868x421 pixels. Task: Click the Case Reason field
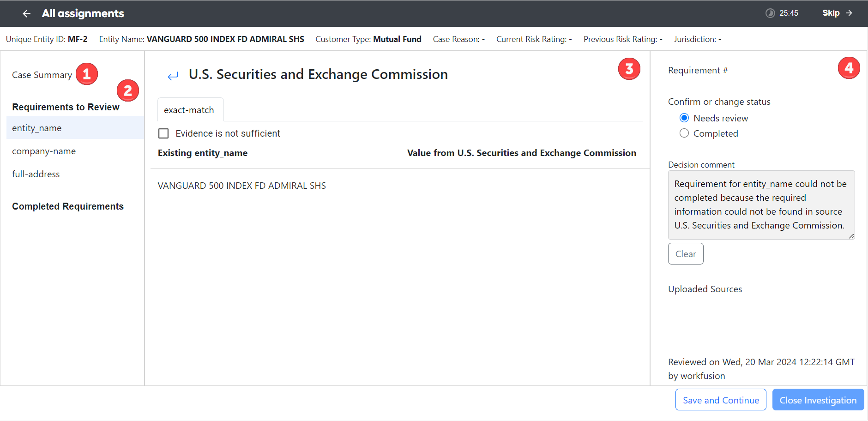[x=459, y=39]
